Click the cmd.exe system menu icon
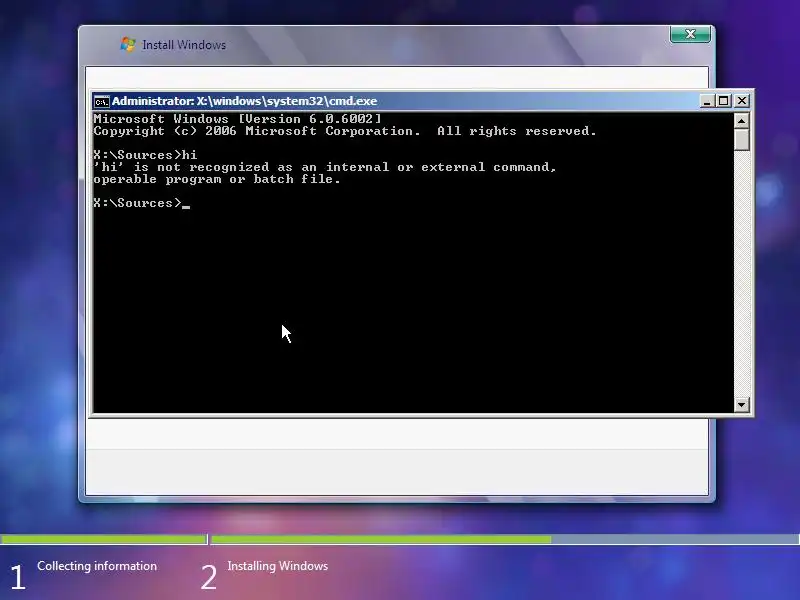This screenshot has height=600, width=800. pyautogui.click(x=102, y=102)
